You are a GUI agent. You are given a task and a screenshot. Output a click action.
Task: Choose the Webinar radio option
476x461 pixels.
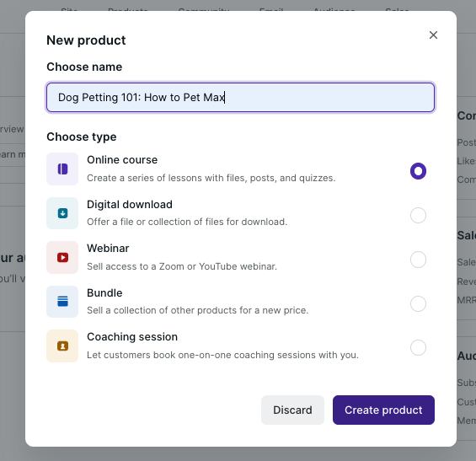coord(418,260)
